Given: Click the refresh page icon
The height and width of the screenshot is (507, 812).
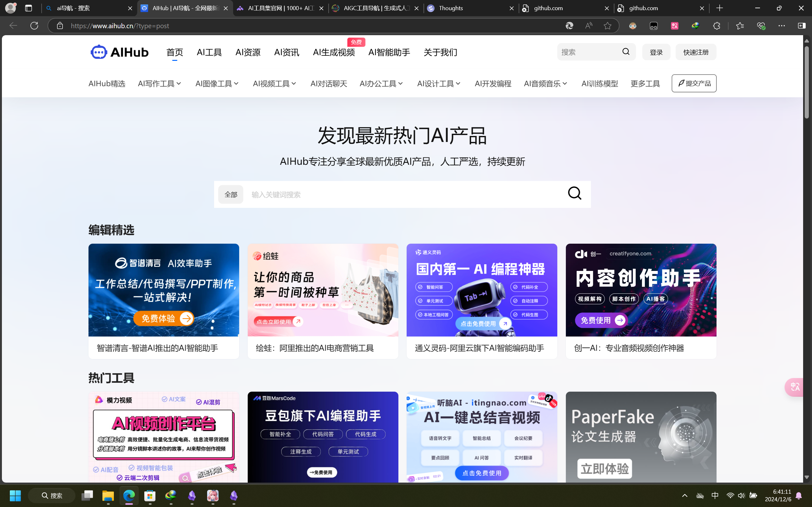Looking at the screenshot, I should click(x=34, y=25).
